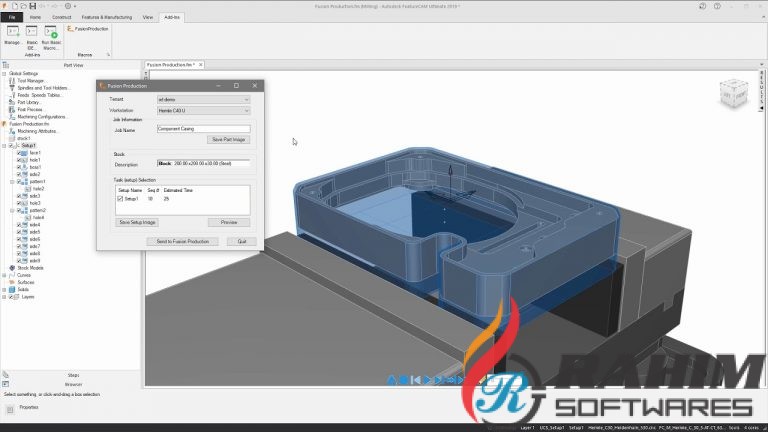Click Send to Fusion Production button
This screenshot has height=432, width=768.
[183, 241]
